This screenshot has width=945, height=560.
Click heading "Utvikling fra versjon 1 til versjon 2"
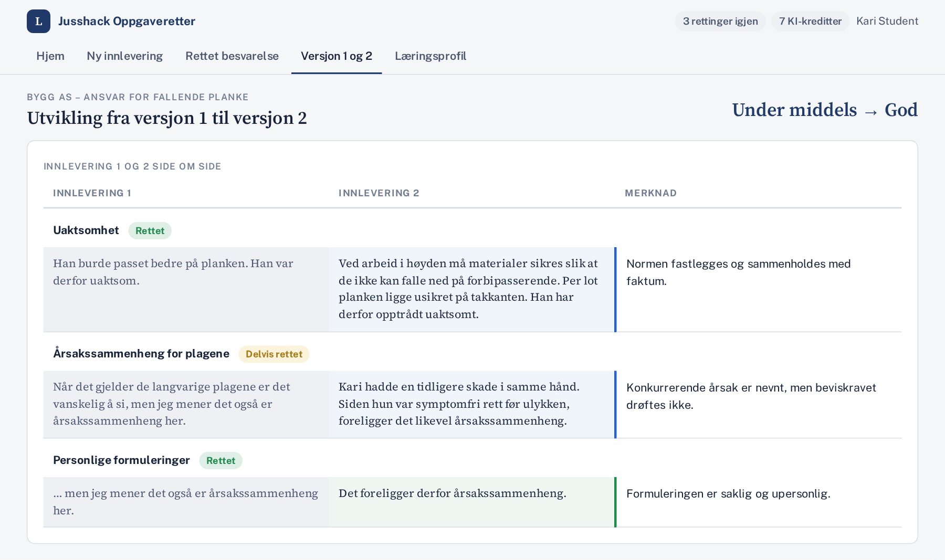click(x=167, y=118)
